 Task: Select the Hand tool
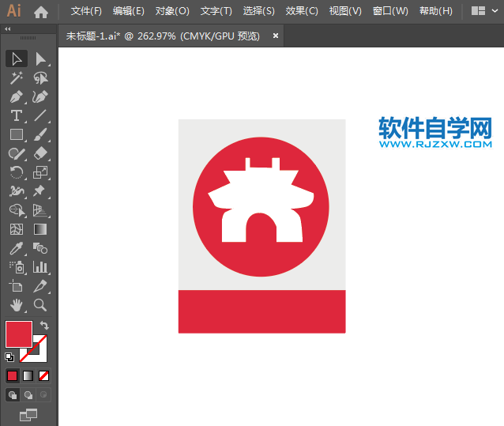[x=17, y=305]
